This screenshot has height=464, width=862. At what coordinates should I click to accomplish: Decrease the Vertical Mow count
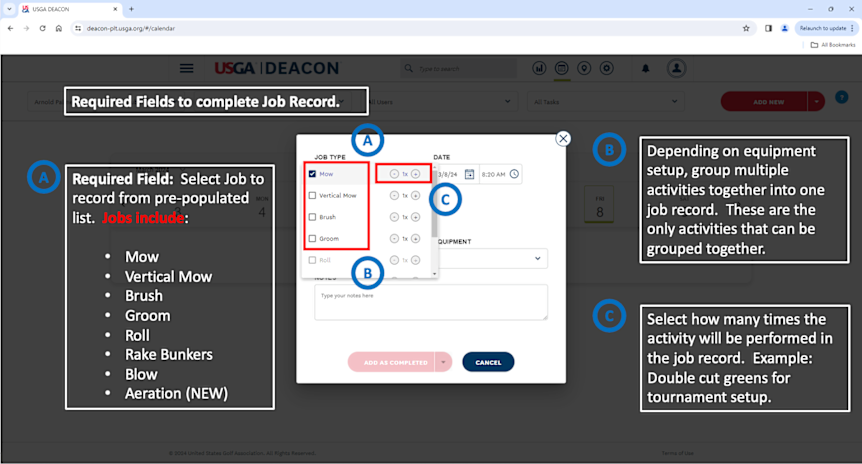pyautogui.click(x=394, y=195)
